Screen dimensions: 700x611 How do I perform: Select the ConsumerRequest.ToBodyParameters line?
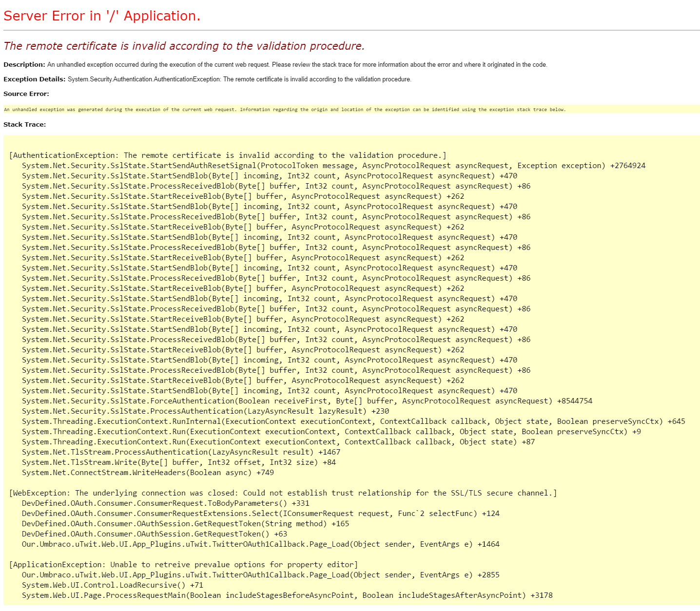pyautogui.click(x=165, y=503)
